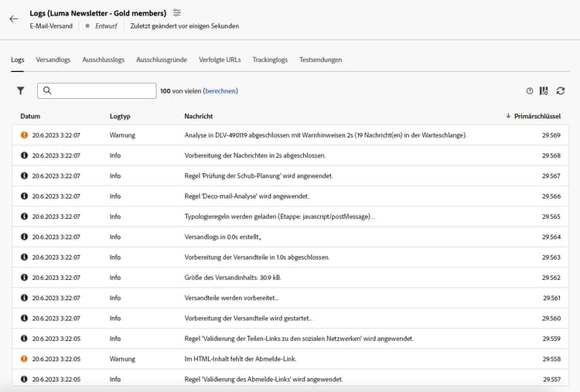This screenshot has height=392, width=580.
Task: Click warning icon of row 29.558
Action: [24, 359]
